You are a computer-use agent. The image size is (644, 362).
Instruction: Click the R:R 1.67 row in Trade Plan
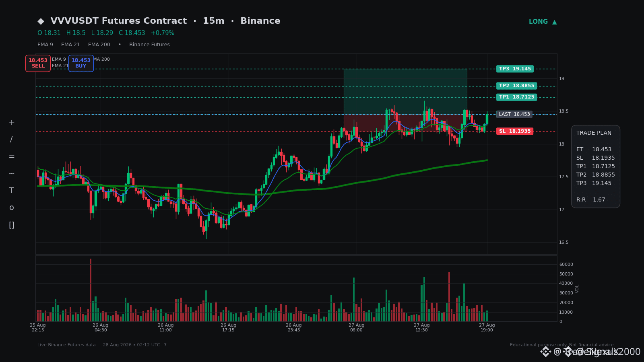pos(591,200)
